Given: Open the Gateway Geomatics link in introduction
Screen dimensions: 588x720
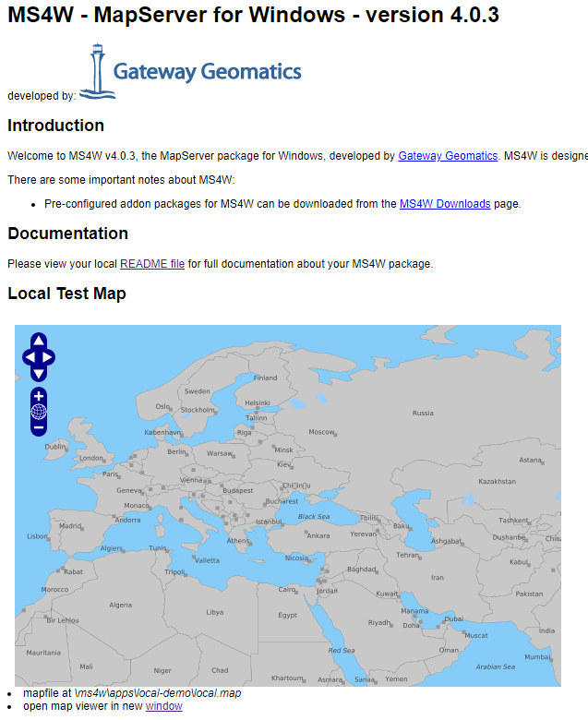Looking at the screenshot, I should [x=448, y=156].
